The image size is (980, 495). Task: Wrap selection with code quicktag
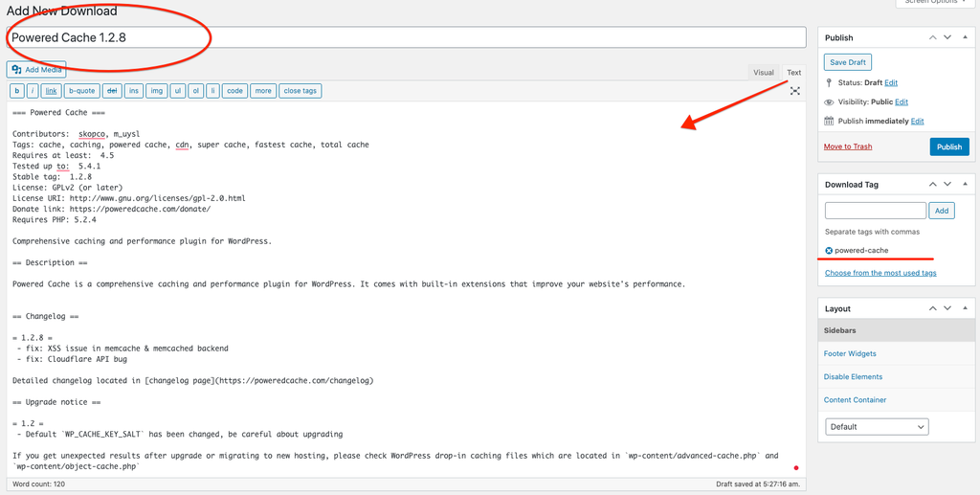click(235, 91)
